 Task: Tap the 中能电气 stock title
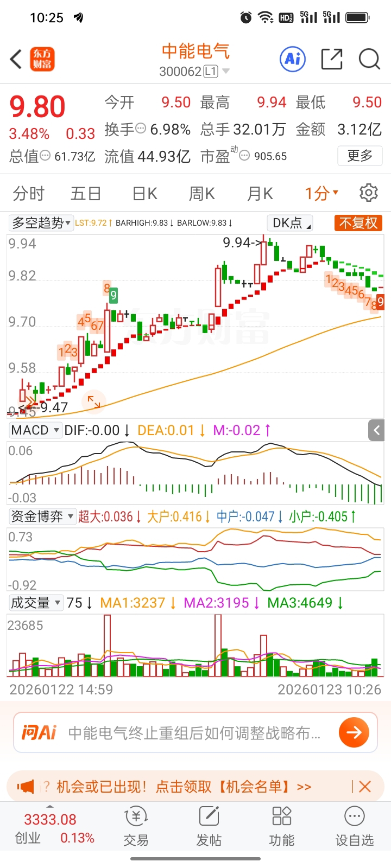[195, 51]
